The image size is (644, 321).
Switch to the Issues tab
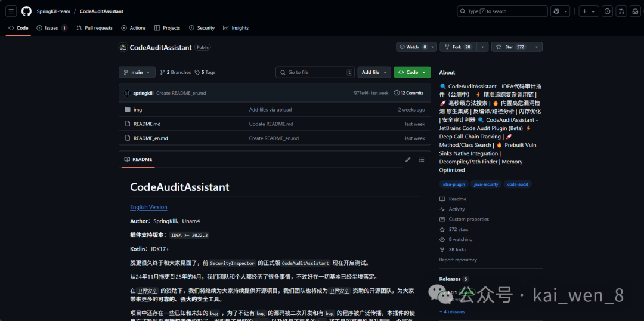point(52,28)
